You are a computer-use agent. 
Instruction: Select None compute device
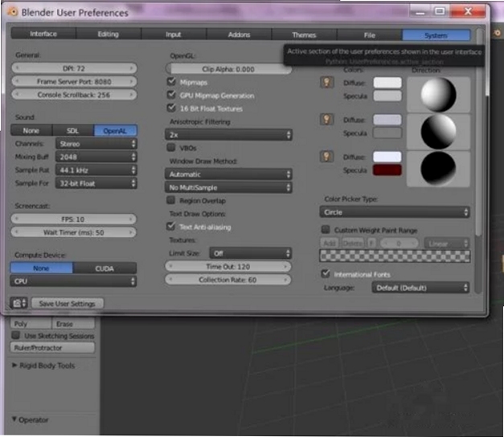(x=42, y=268)
